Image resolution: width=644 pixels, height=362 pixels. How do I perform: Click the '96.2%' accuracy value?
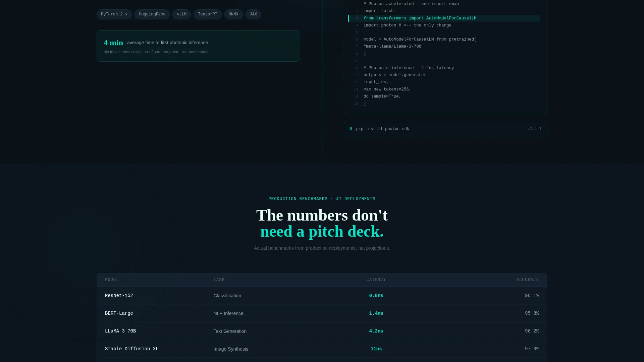(x=532, y=331)
